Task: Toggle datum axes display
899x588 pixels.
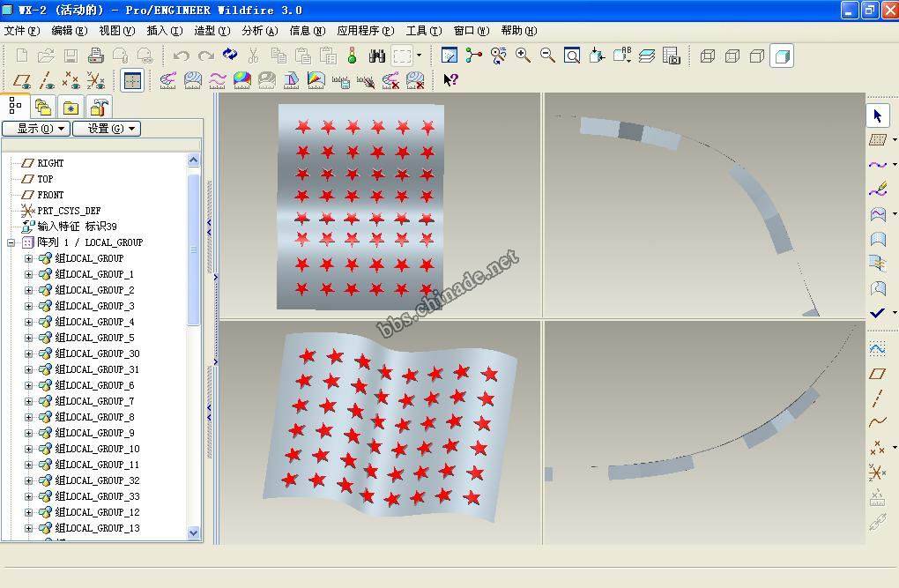Action: coord(46,80)
